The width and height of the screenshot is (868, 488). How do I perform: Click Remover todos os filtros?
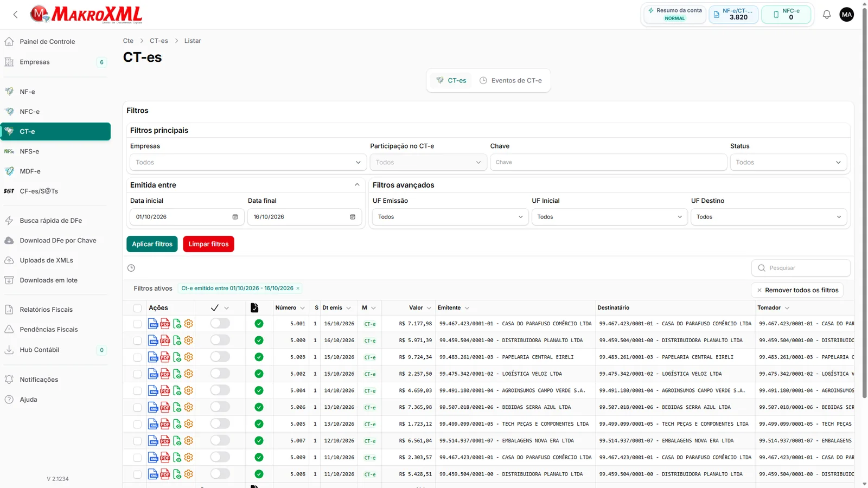pos(797,290)
